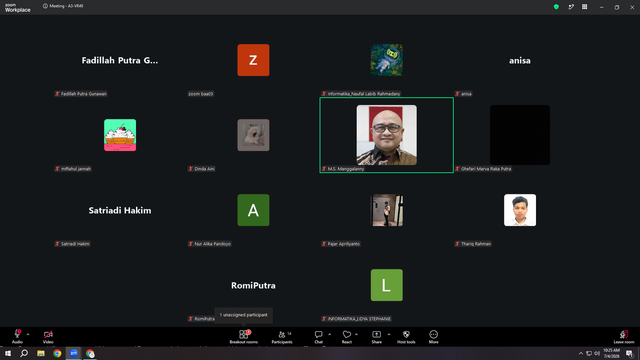Open the Breakout rooms panel
Screen dimensions: 640x360
click(x=244, y=337)
